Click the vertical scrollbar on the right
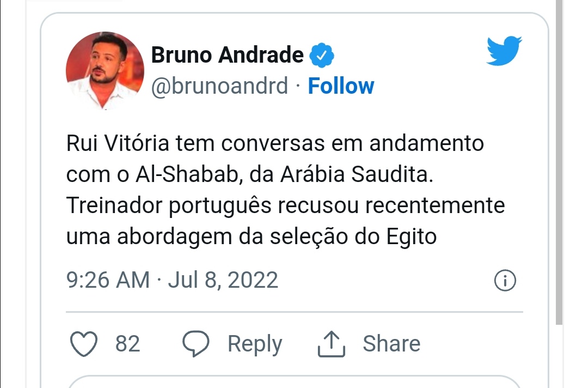This screenshot has width=588, height=388. click(559, 161)
